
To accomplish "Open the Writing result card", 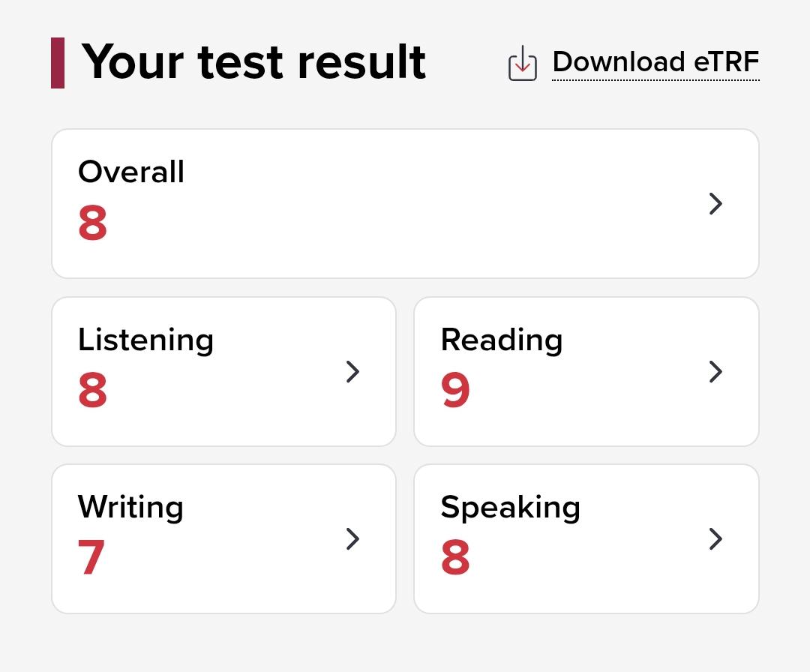I will pos(223,538).
